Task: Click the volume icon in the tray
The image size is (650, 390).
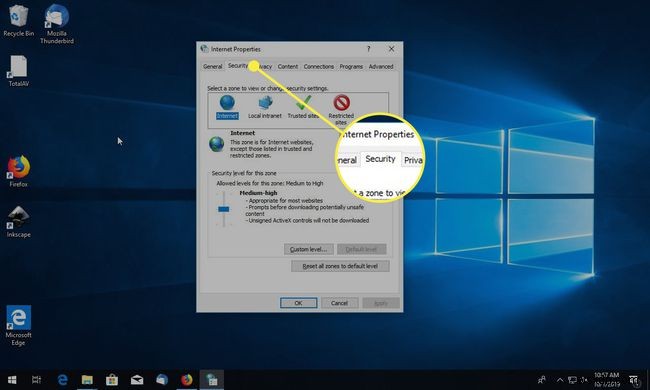Action: pyautogui.click(x=585, y=380)
